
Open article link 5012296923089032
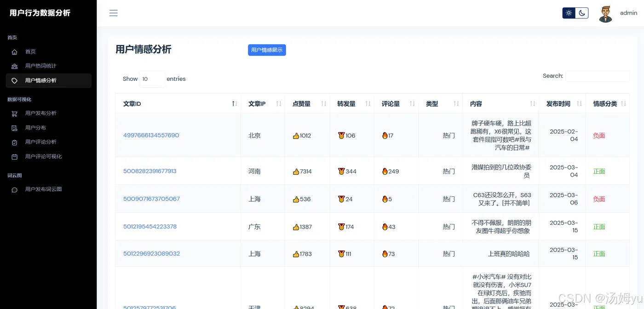point(151,254)
